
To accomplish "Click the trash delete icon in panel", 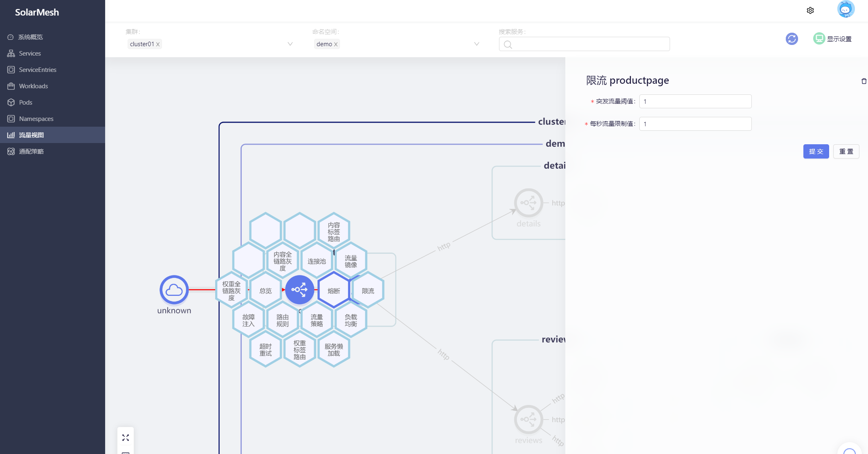I will click(864, 81).
